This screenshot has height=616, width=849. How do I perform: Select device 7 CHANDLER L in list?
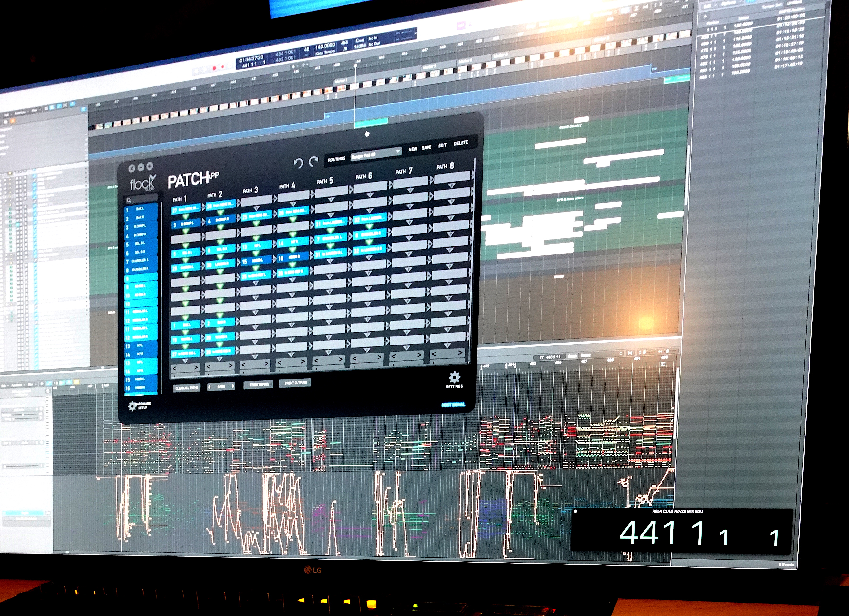tap(141, 261)
